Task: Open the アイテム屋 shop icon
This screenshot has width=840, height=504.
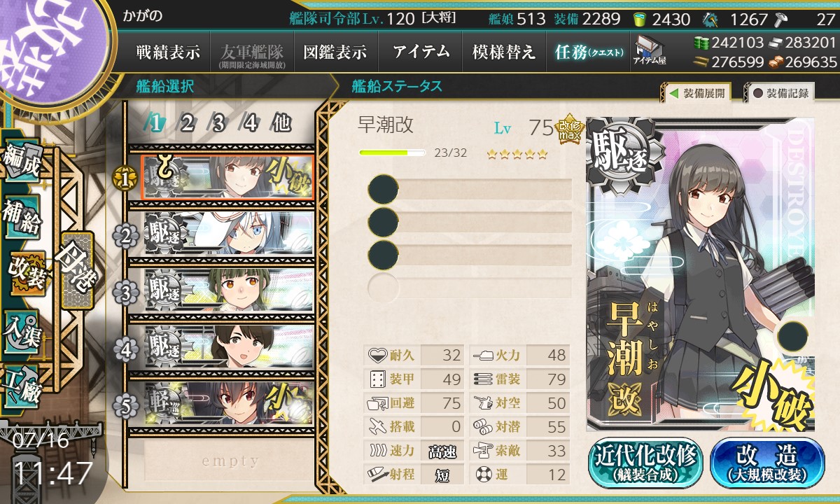Action: (x=650, y=51)
